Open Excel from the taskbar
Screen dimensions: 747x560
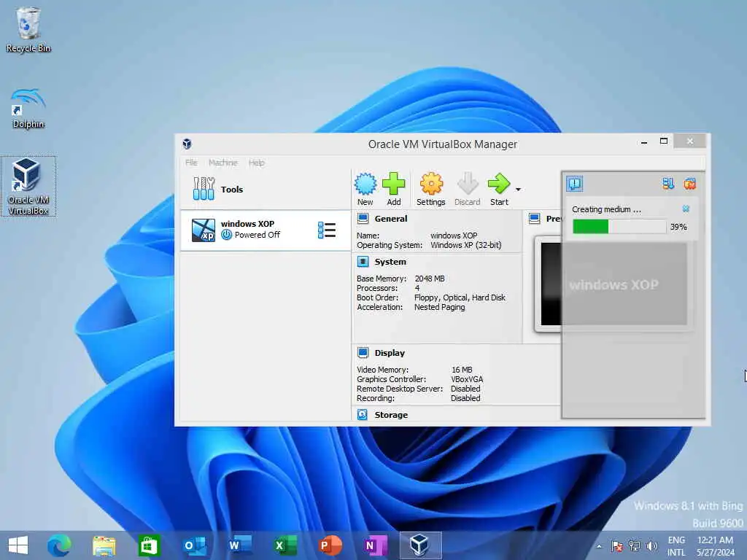point(285,545)
